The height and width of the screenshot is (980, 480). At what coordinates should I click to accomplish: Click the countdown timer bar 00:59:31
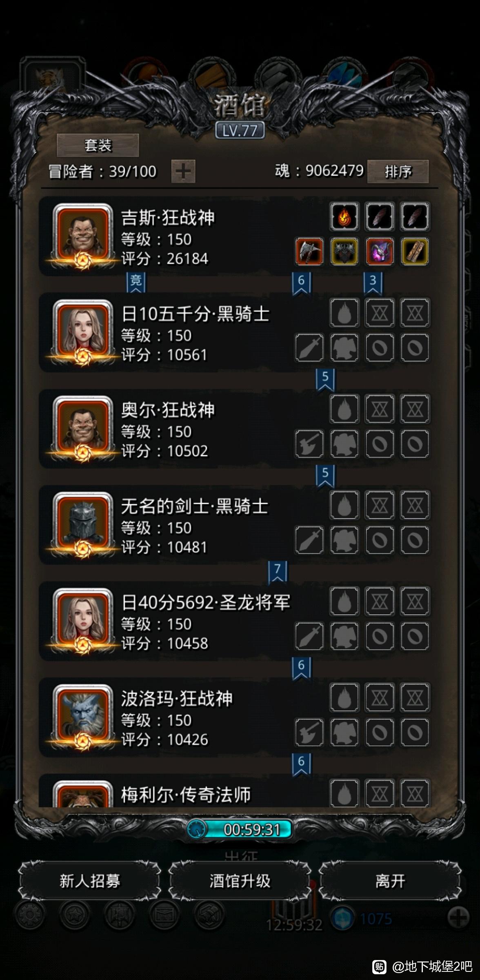tap(240, 829)
